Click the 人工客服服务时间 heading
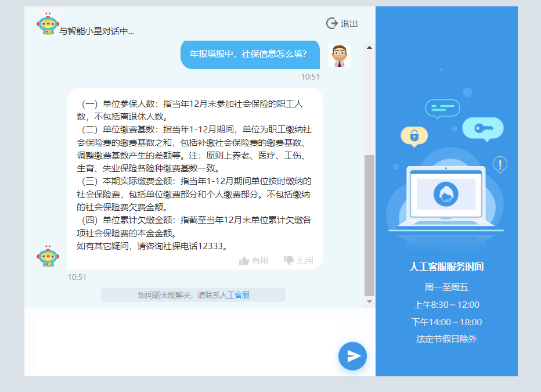This screenshot has width=541, height=392. pyautogui.click(x=446, y=267)
